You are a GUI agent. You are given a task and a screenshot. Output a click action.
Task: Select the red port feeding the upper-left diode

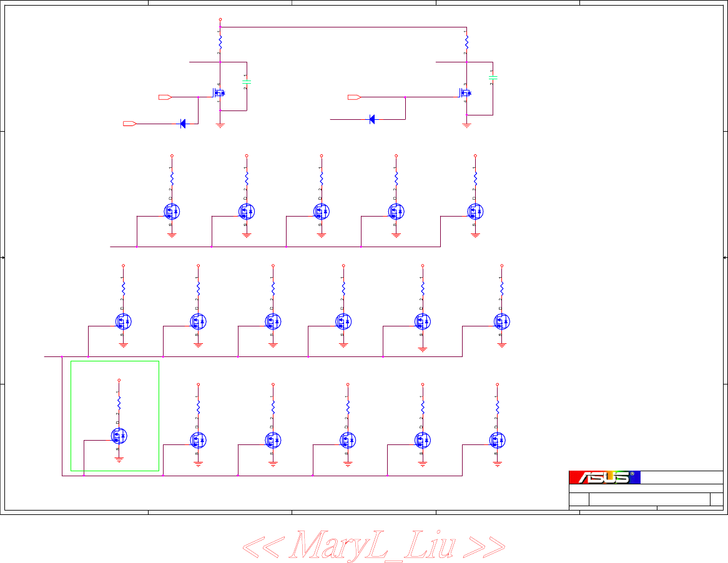(129, 124)
